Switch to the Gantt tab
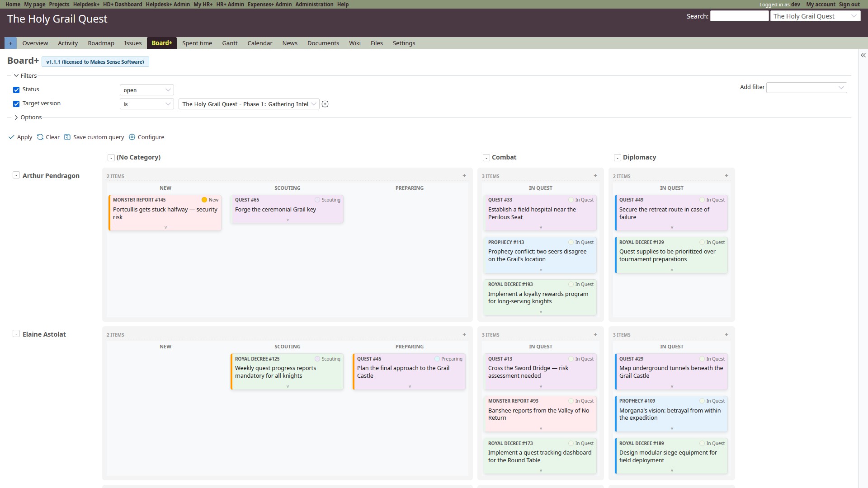 tap(230, 43)
